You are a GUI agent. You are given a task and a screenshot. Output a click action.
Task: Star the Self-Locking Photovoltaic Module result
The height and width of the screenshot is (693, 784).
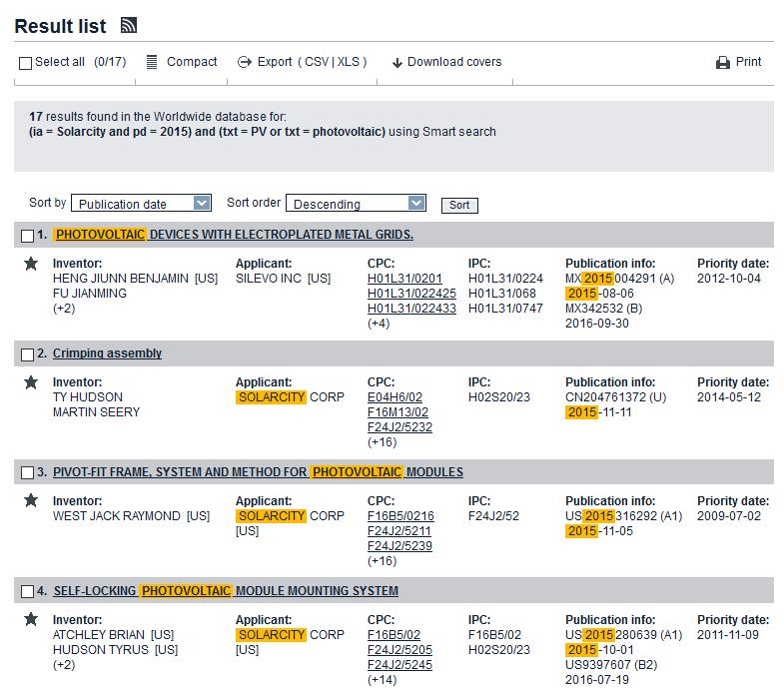(x=31, y=619)
